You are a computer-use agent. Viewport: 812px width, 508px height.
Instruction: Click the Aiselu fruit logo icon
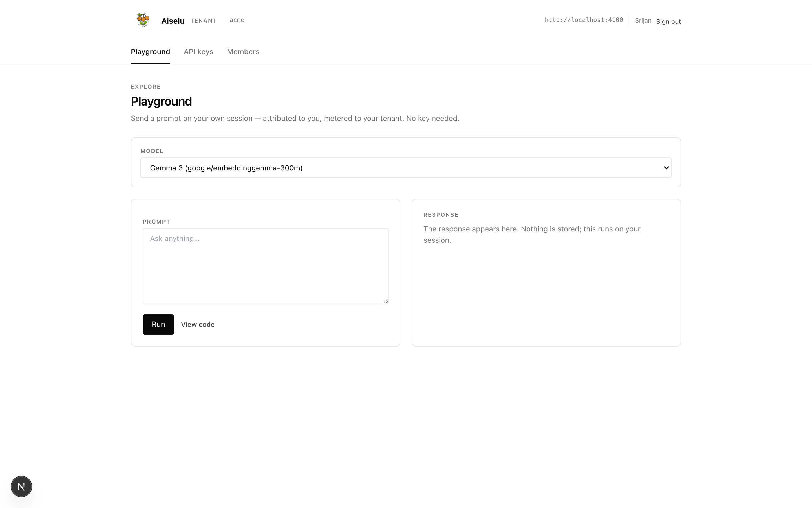coord(143,20)
